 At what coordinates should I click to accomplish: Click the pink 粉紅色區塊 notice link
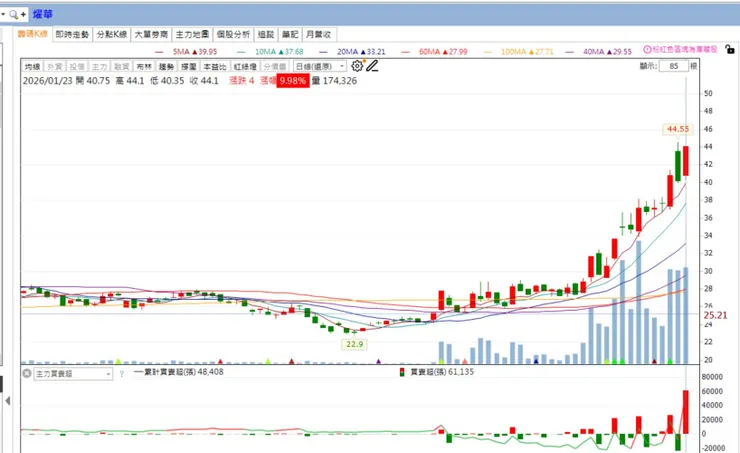coord(684,49)
